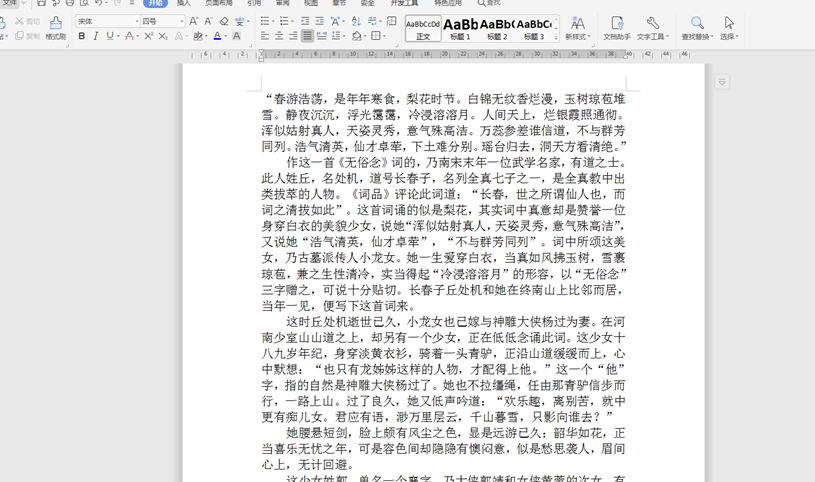Expand the highlight color dropdown arrow

[x=206, y=36]
